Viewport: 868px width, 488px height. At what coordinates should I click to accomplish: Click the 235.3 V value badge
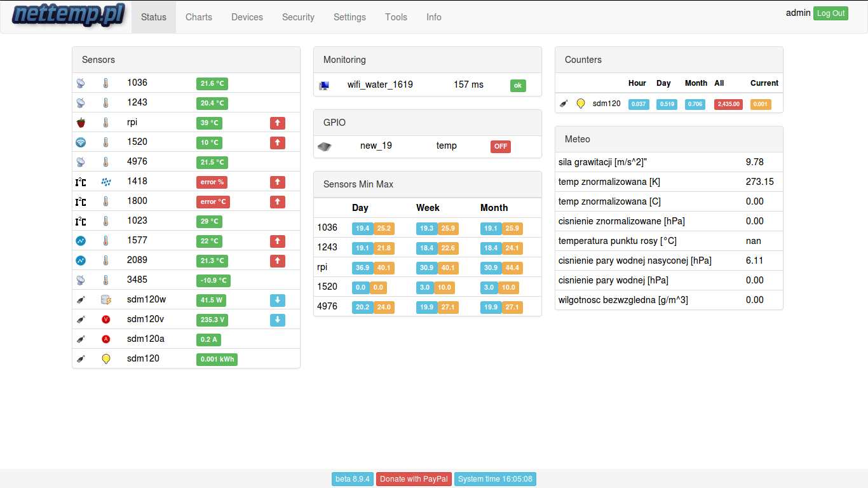(212, 320)
